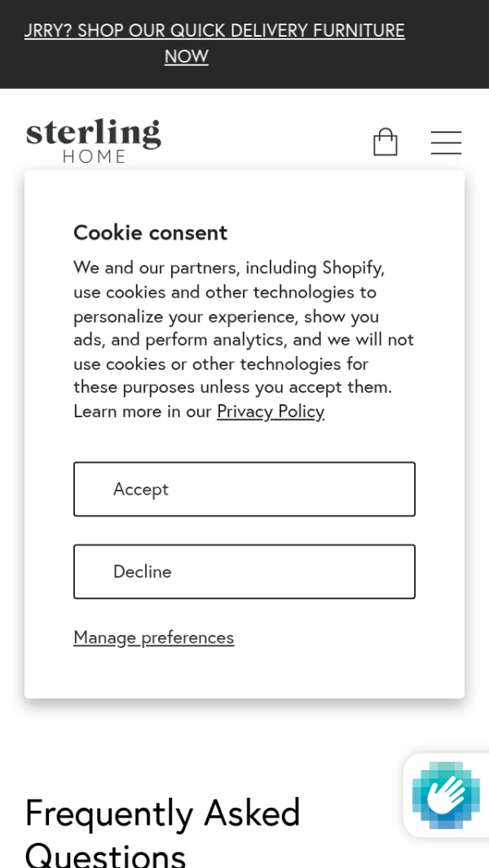Click the cookie description paragraph mentioning Shopify

(244, 339)
